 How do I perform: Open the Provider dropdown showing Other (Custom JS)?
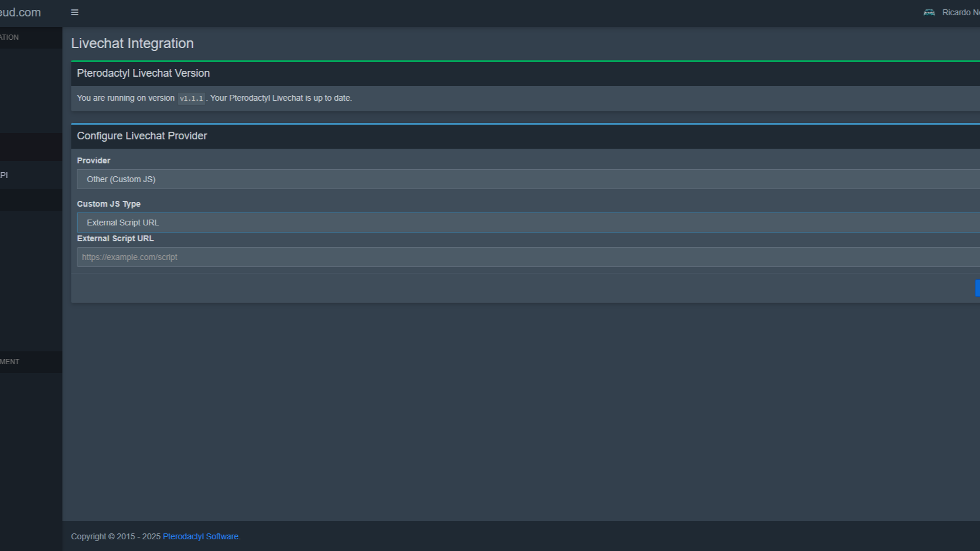click(x=527, y=179)
